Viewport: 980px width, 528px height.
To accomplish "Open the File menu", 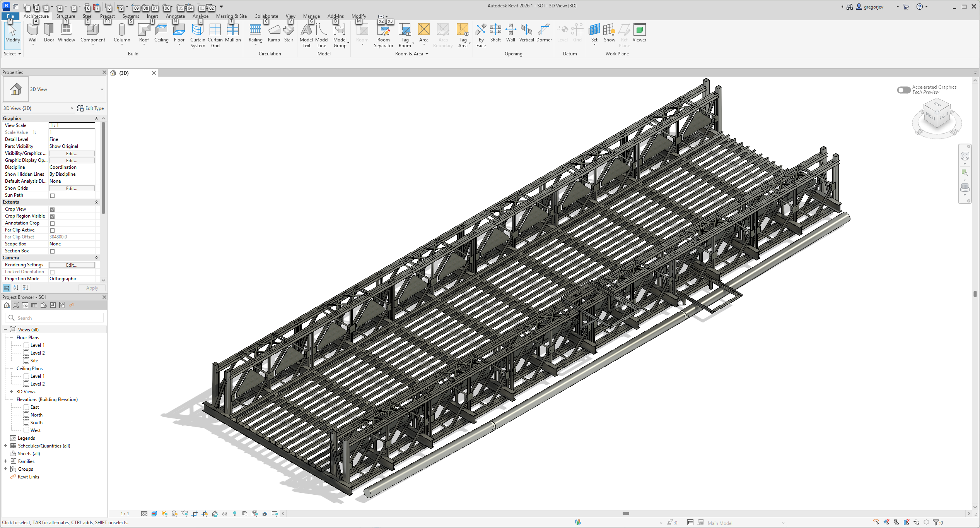I will point(10,16).
